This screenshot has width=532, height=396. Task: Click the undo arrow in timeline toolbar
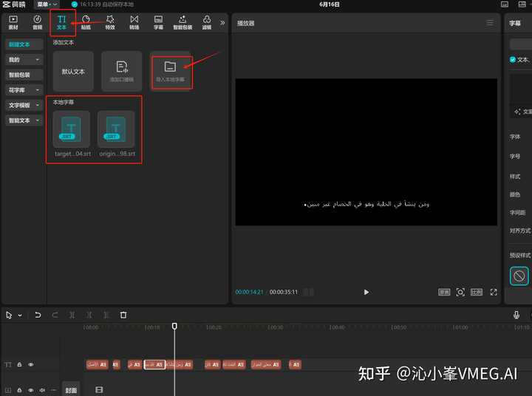pos(38,315)
